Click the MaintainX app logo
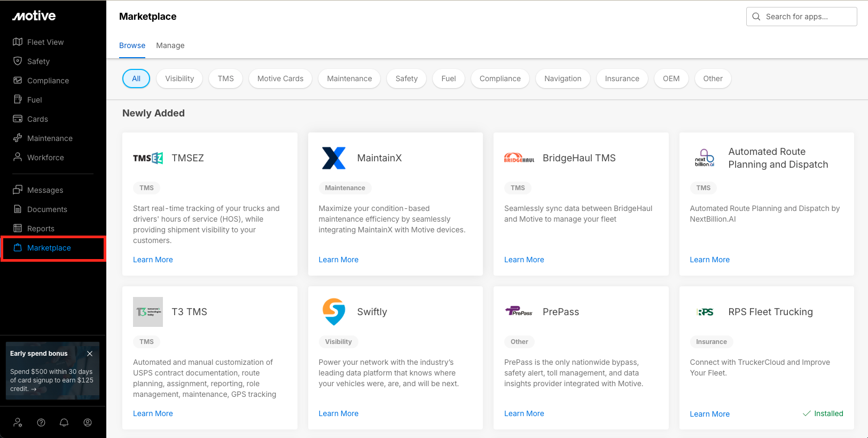Viewport: 868px width, 438px height. tap(334, 158)
